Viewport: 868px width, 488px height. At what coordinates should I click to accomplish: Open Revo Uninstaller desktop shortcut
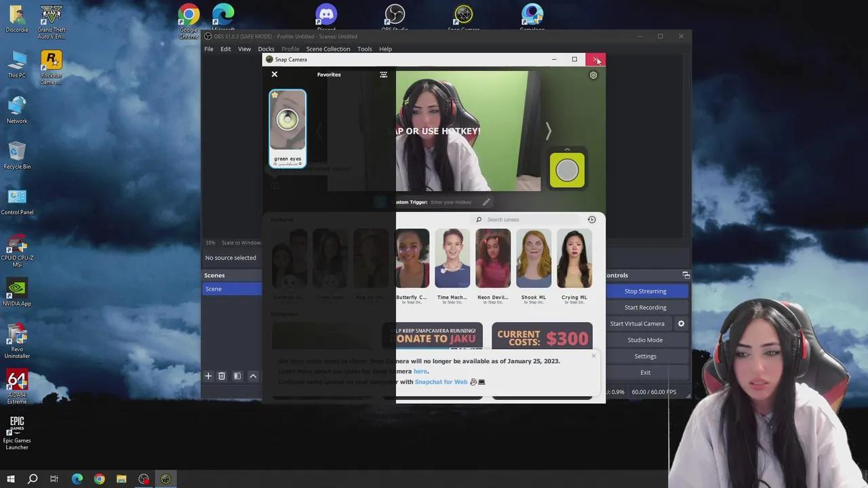point(17,342)
